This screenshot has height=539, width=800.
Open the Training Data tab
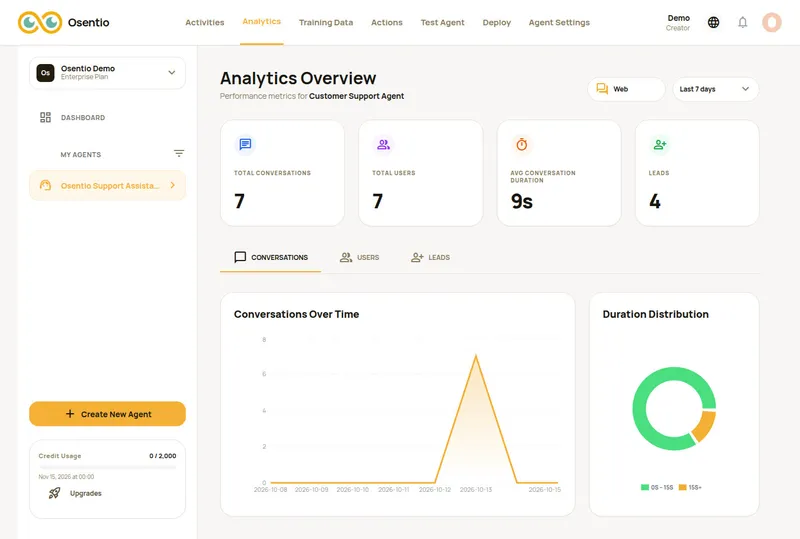(326, 22)
